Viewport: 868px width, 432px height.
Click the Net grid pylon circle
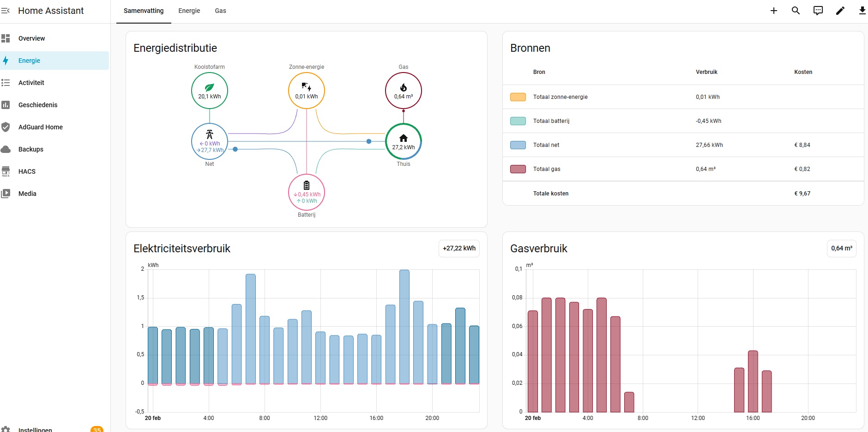point(210,141)
